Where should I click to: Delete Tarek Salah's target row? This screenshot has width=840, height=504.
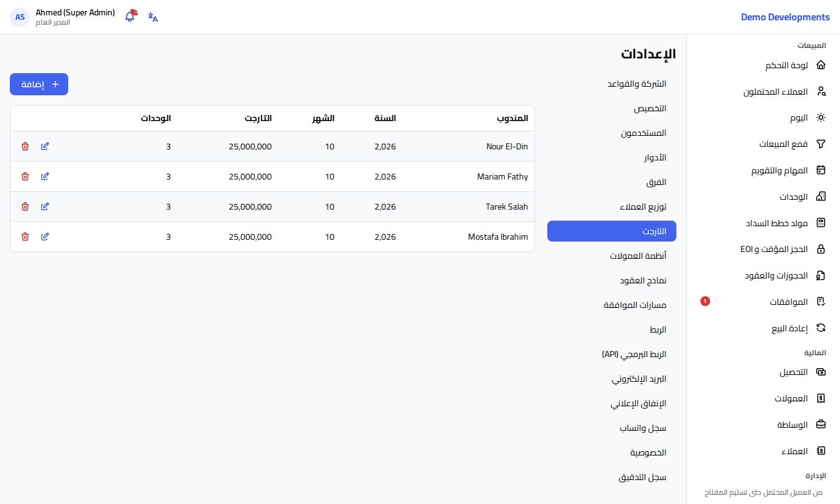point(25,207)
